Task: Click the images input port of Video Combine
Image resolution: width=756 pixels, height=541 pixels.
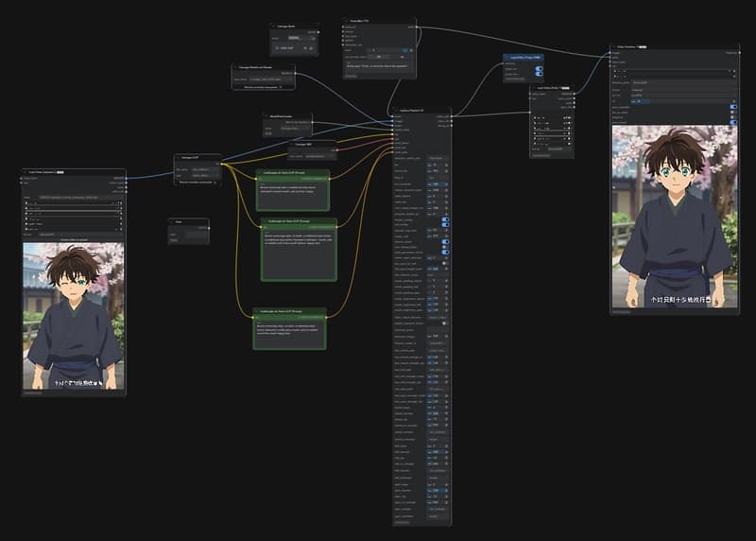Action: 611,53
